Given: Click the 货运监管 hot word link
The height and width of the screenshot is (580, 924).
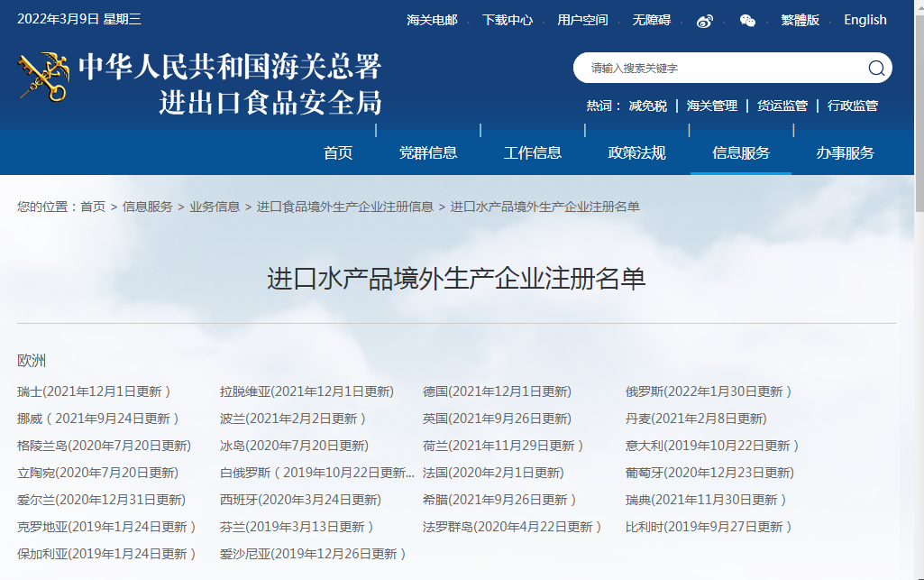Looking at the screenshot, I should click(782, 106).
